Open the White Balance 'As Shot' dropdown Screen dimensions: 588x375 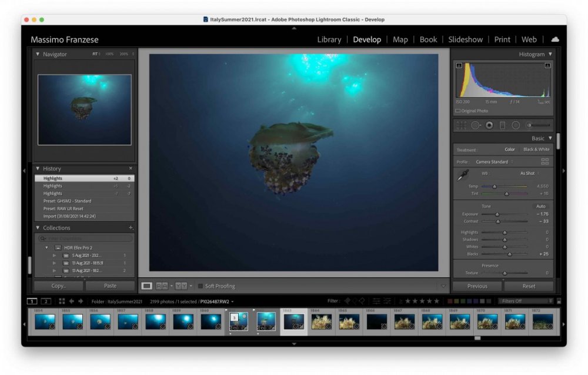pyautogui.click(x=530, y=174)
